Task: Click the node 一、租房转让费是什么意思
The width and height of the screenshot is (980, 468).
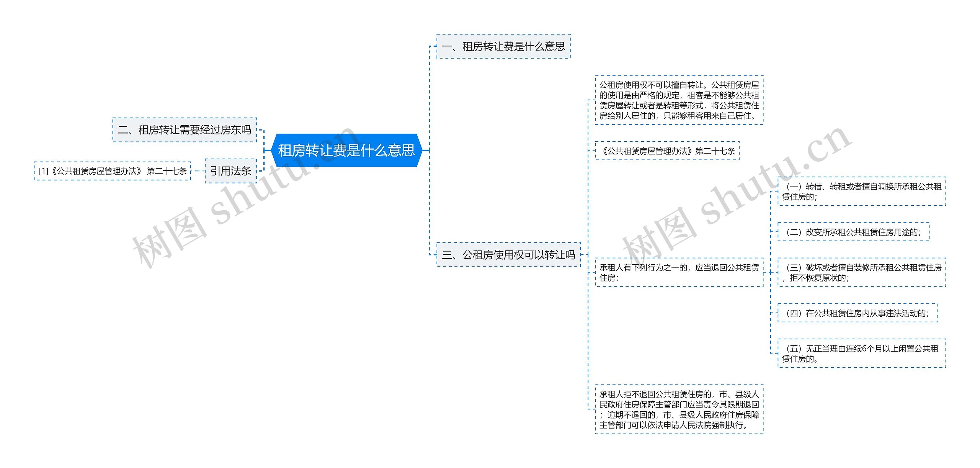Action: [505, 47]
